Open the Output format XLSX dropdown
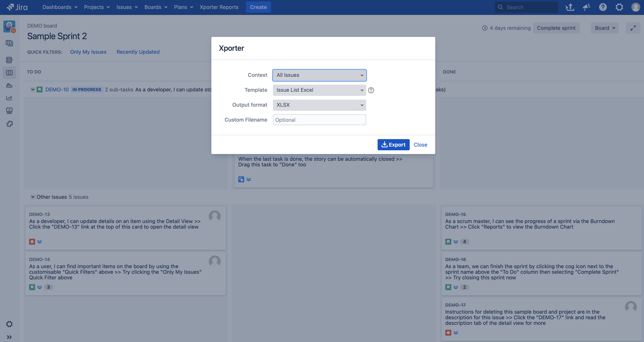This screenshot has height=342, width=644. (x=319, y=105)
